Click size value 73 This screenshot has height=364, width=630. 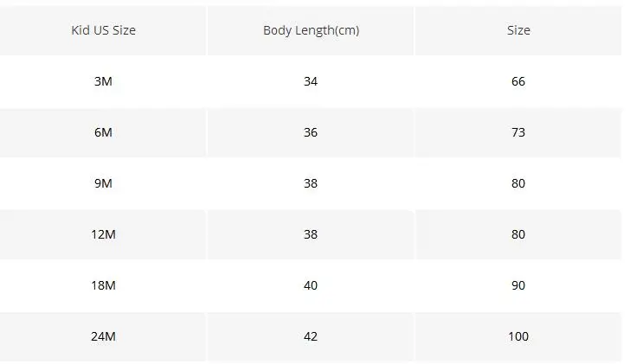pyautogui.click(x=518, y=132)
